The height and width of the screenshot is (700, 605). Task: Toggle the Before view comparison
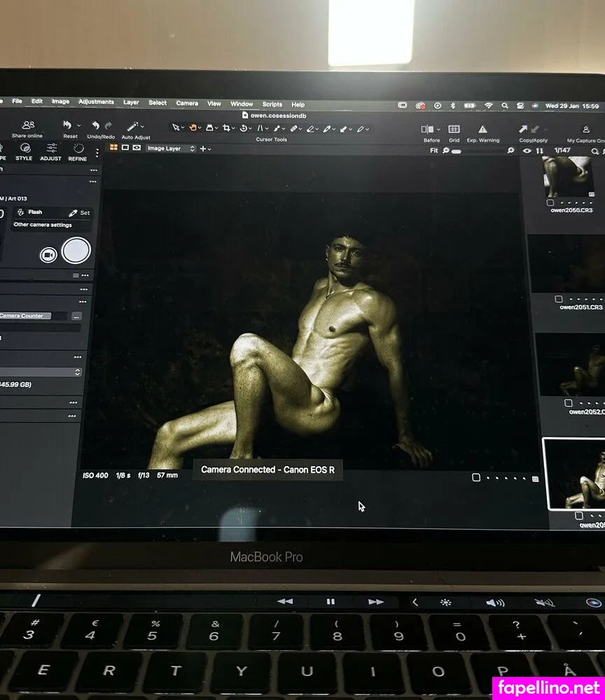427,129
